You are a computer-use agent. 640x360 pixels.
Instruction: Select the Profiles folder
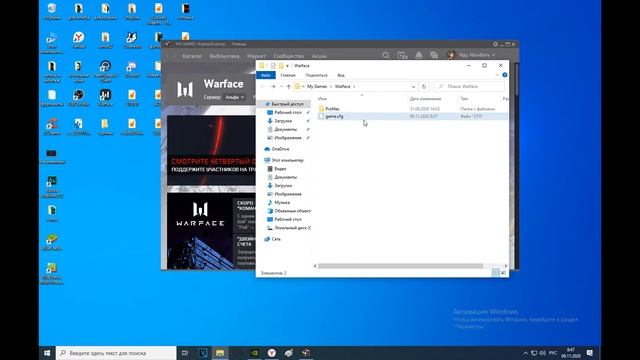pos(332,109)
